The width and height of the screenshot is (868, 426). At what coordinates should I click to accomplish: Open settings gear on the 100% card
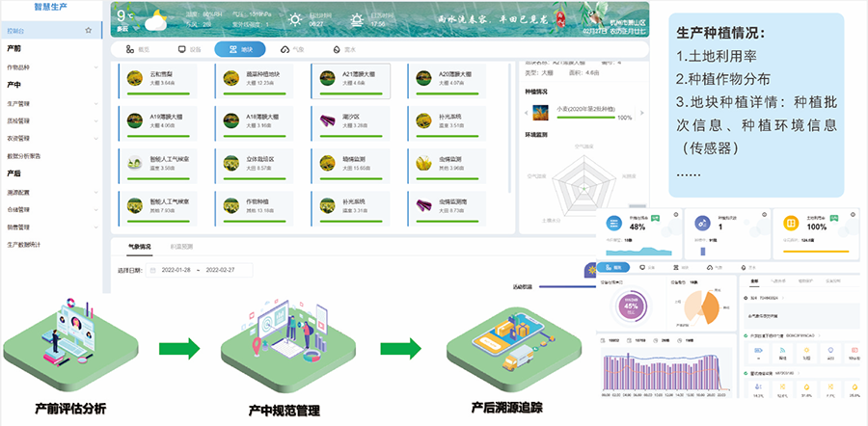point(854,214)
